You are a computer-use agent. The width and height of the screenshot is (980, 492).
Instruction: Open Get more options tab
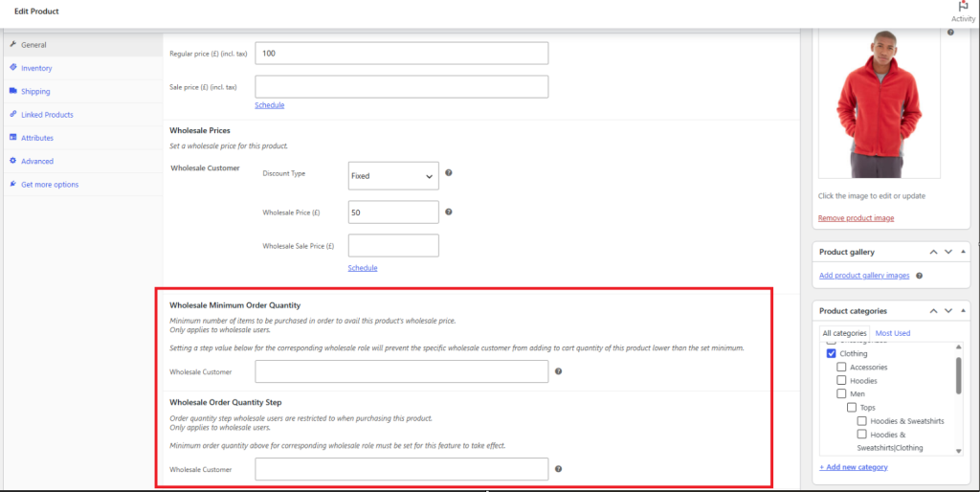(82, 185)
